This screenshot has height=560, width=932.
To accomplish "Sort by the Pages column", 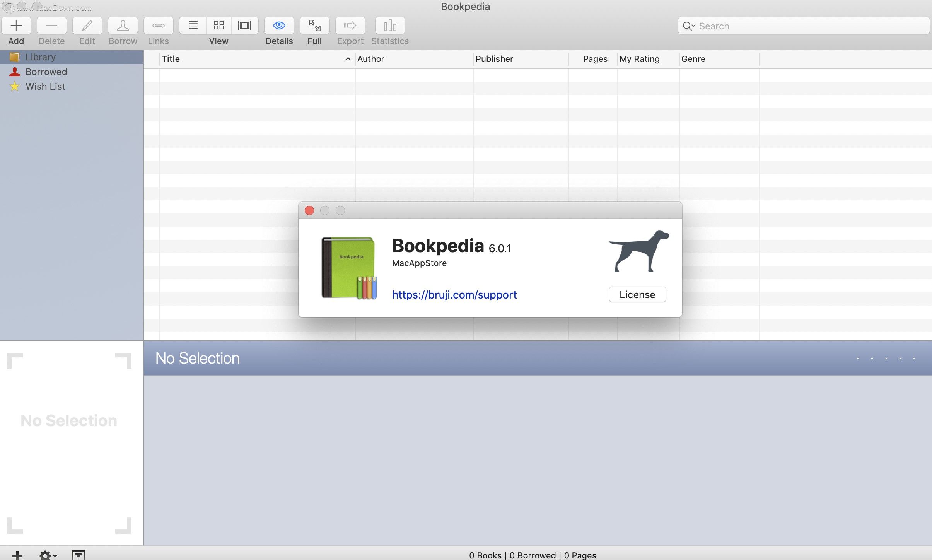I will [593, 59].
